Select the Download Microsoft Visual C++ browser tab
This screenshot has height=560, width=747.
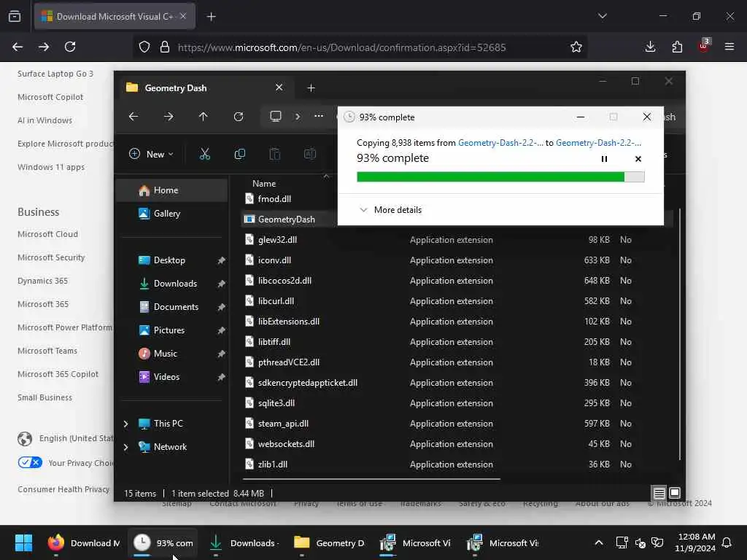click(x=115, y=17)
